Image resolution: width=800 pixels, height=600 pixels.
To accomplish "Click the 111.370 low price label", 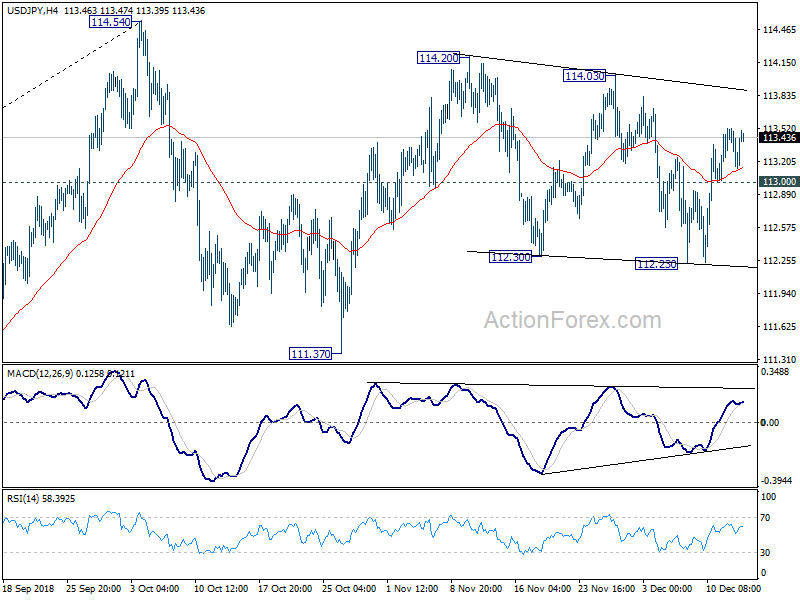I will point(310,354).
